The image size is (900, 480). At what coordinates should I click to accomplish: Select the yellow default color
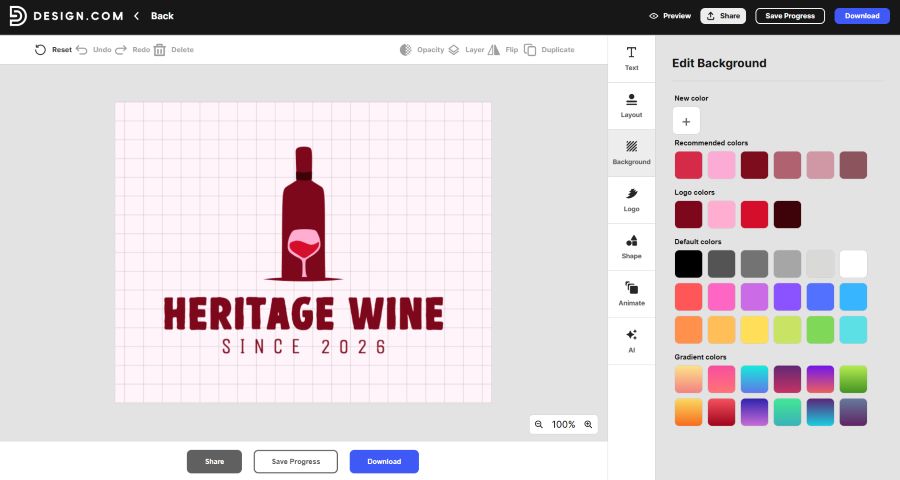pyautogui.click(x=754, y=330)
